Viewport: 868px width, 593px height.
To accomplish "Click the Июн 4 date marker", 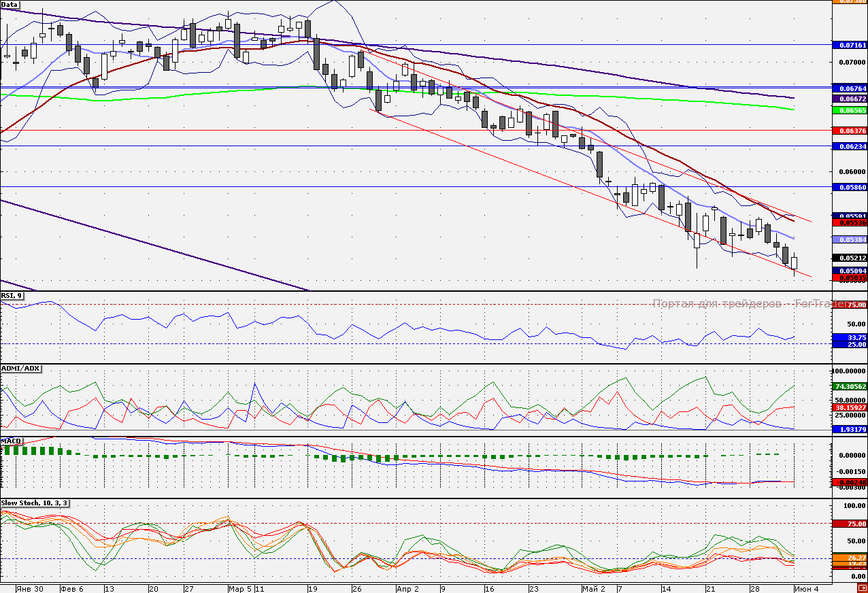I will [807, 588].
